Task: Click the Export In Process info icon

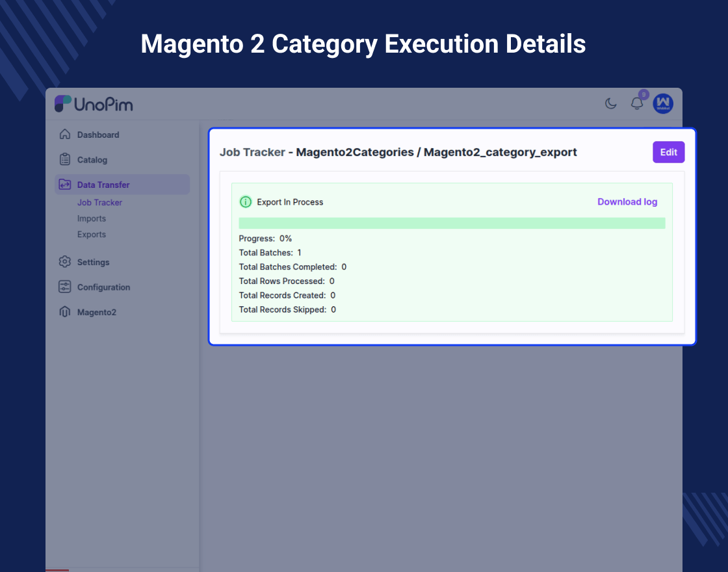Action: click(245, 202)
